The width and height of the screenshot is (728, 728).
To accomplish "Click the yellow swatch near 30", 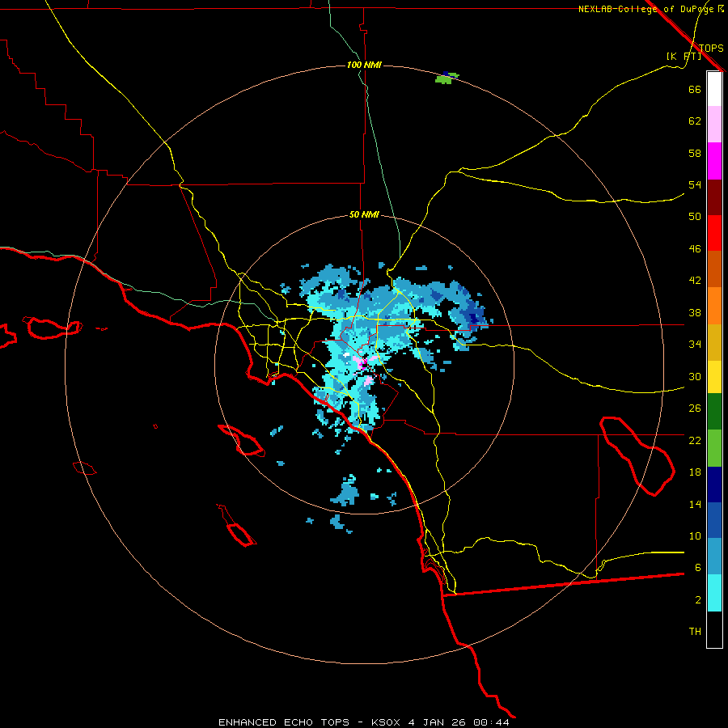I will [714, 377].
